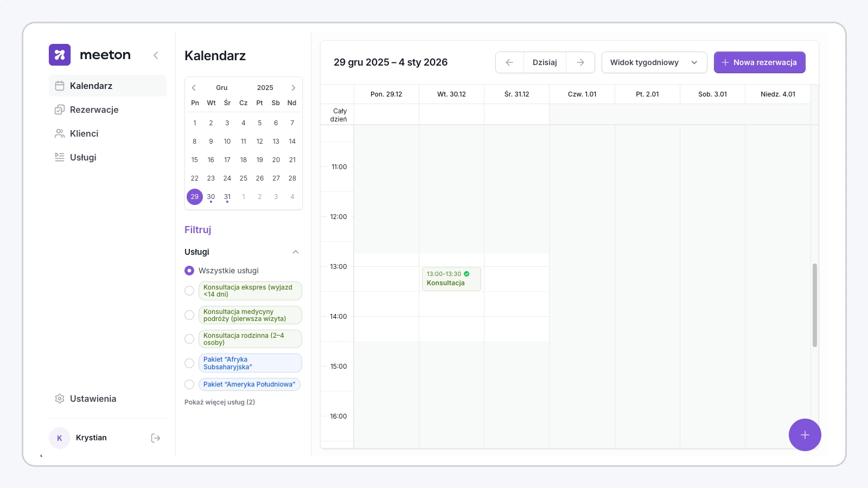Image resolution: width=868 pixels, height=488 pixels.
Task: Click the Dzisiaj button
Action: pyautogui.click(x=545, y=62)
